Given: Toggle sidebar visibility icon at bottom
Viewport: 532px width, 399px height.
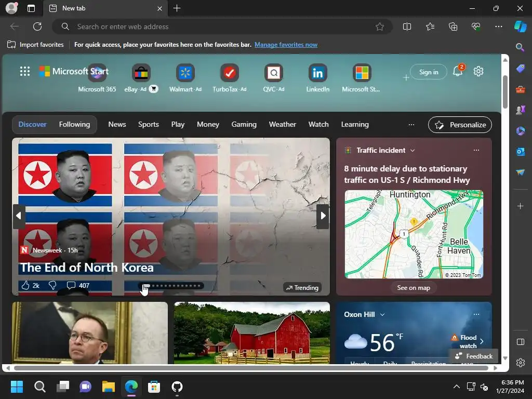Looking at the screenshot, I should [521, 342].
